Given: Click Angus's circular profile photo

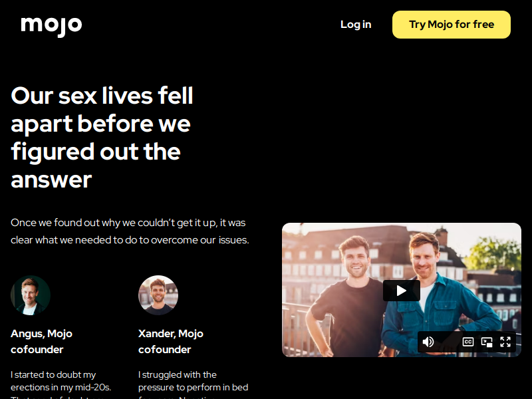Looking at the screenshot, I should (x=31, y=295).
